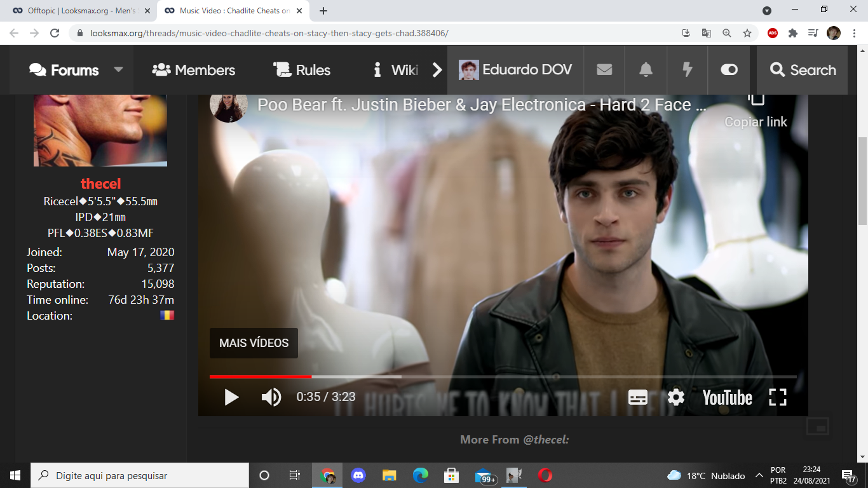Play the embedded YouTube video
Screen dimensions: 868x488
pyautogui.click(x=232, y=398)
